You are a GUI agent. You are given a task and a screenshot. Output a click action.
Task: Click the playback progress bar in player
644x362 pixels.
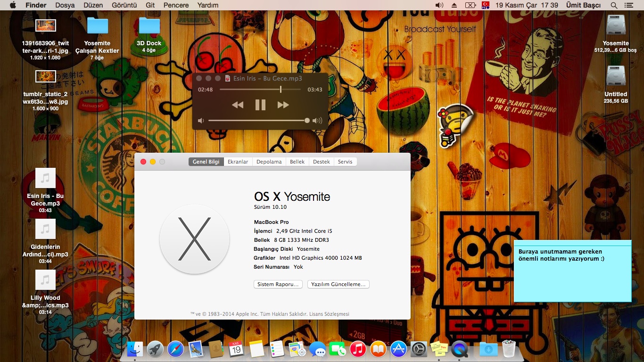click(x=260, y=90)
